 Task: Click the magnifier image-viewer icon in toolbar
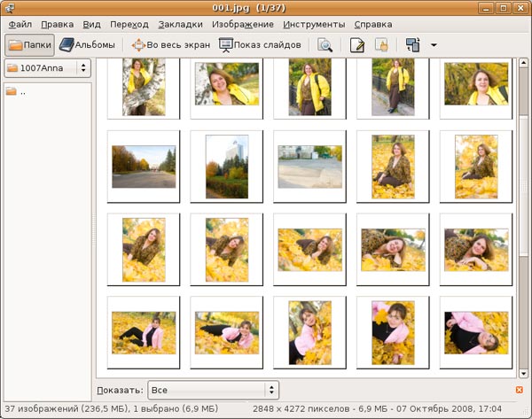325,45
